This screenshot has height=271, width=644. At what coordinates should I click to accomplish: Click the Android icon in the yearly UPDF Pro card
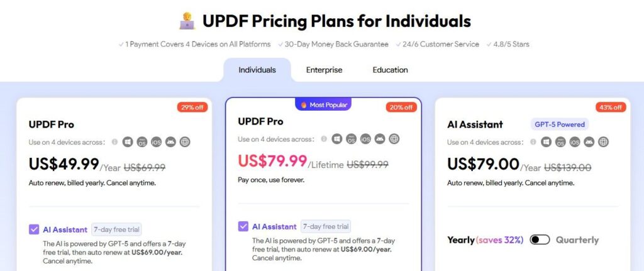click(x=170, y=142)
